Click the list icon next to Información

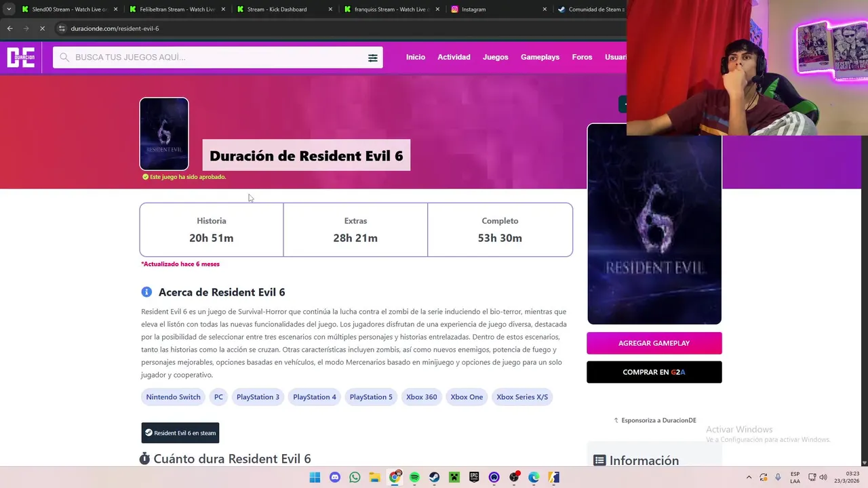click(599, 460)
